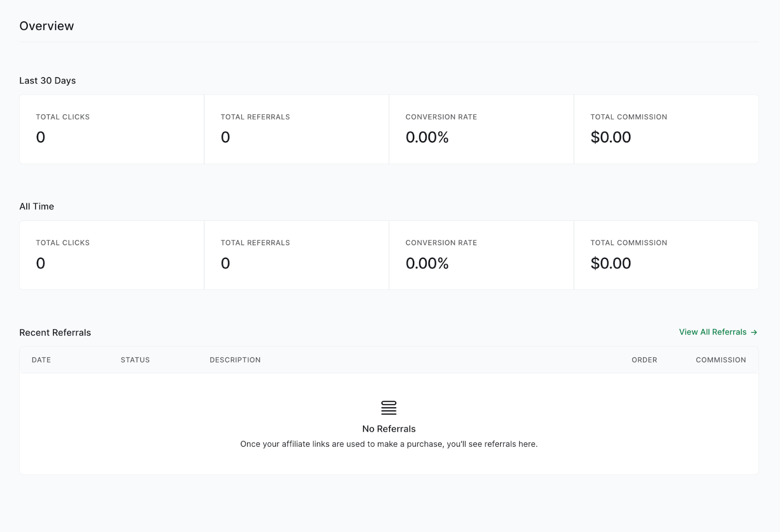Click the ORDER column header
This screenshot has width=780, height=532.
click(x=644, y=360)
